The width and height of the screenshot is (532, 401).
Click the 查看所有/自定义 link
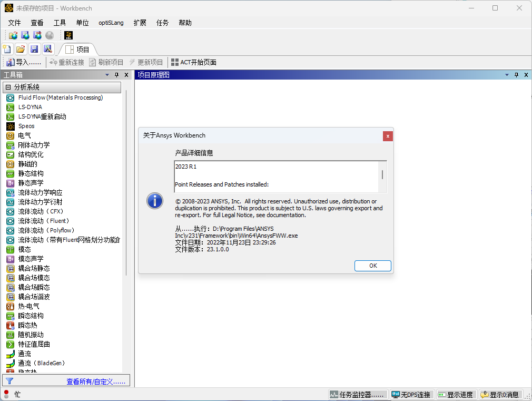[96, 382]
